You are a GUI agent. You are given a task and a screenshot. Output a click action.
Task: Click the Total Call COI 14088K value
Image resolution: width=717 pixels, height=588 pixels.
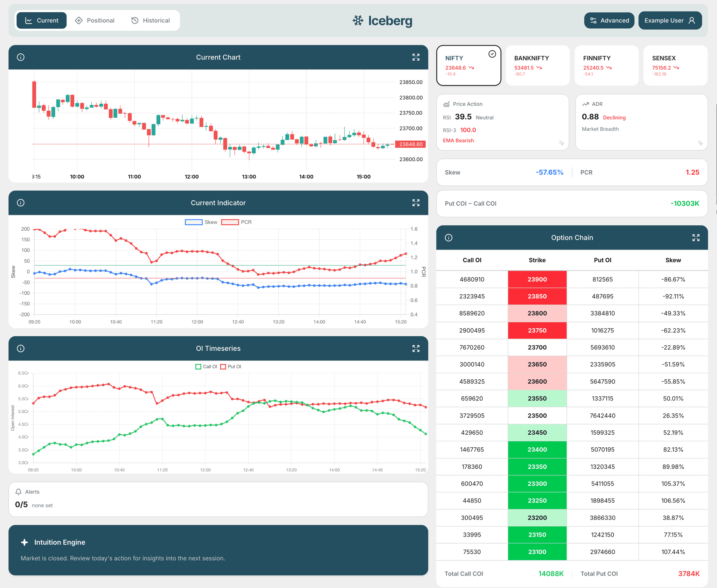[551, 574]
